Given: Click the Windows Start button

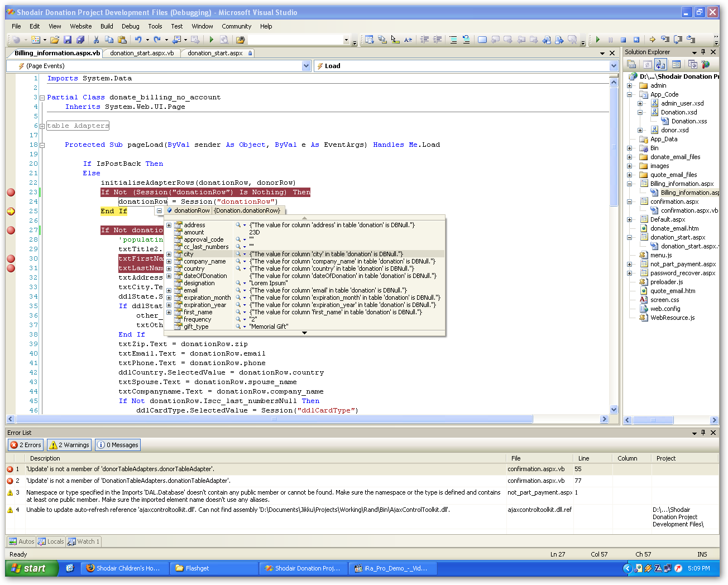Looking at the screenshot, I should coord(31,568).
